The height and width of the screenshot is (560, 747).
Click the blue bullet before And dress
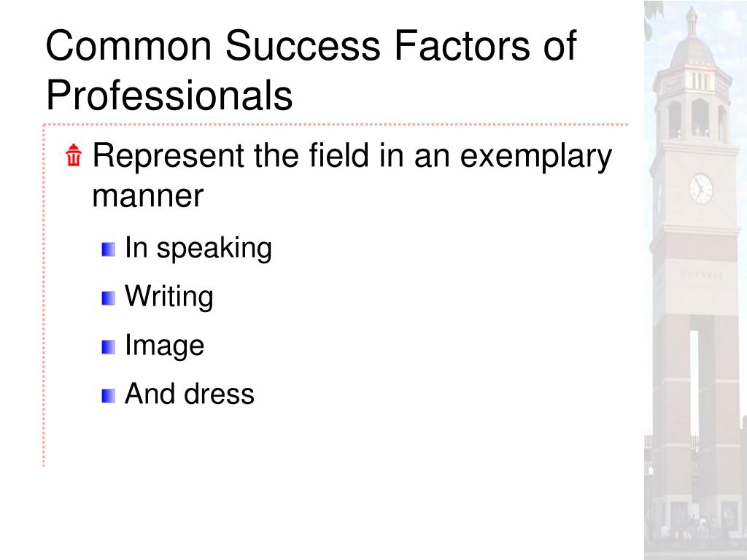[108, 396]
